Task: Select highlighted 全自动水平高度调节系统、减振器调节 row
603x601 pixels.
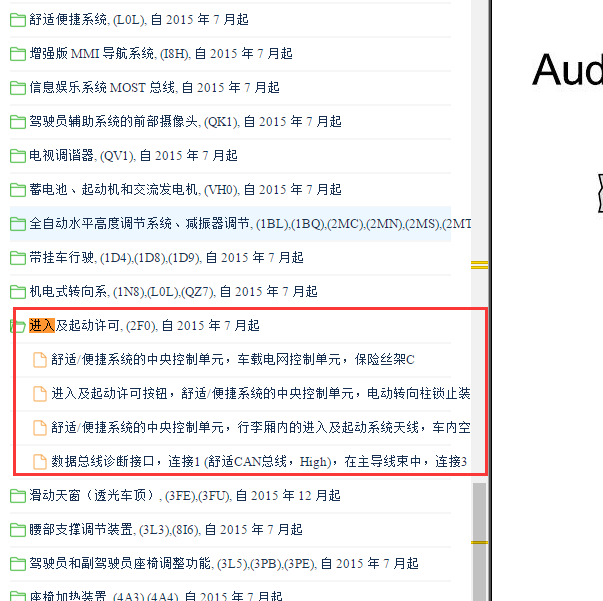Action: 230,223
